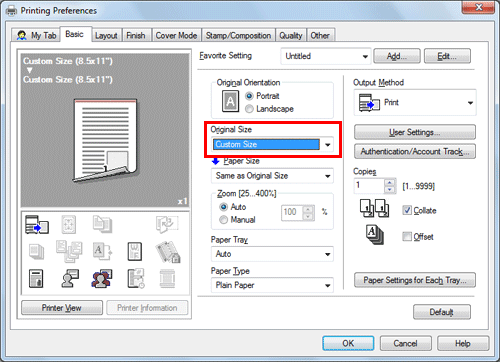500x362 pixels.
Task: Open the Paper Type dropdown
Action: 272,285
